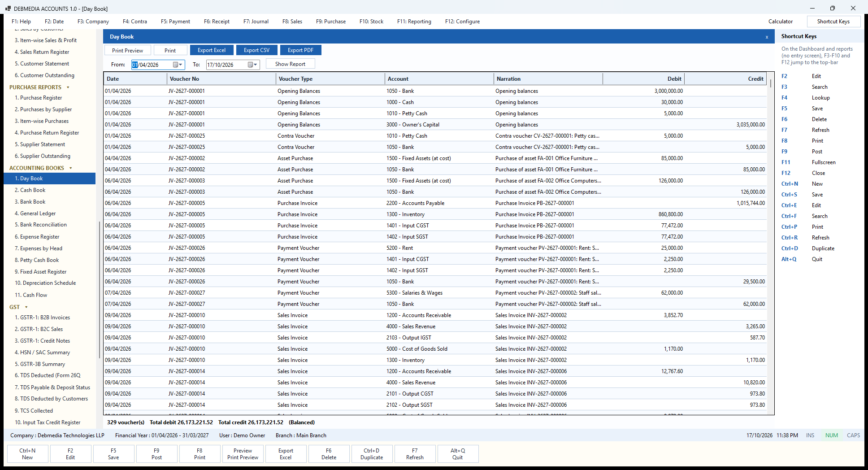Select the 1500 - Fixed Assets row for JV-2627-000002
Image resolution: width=868 pixels, height=470 pixels.
pyautogui.click(x=435, y=158)
